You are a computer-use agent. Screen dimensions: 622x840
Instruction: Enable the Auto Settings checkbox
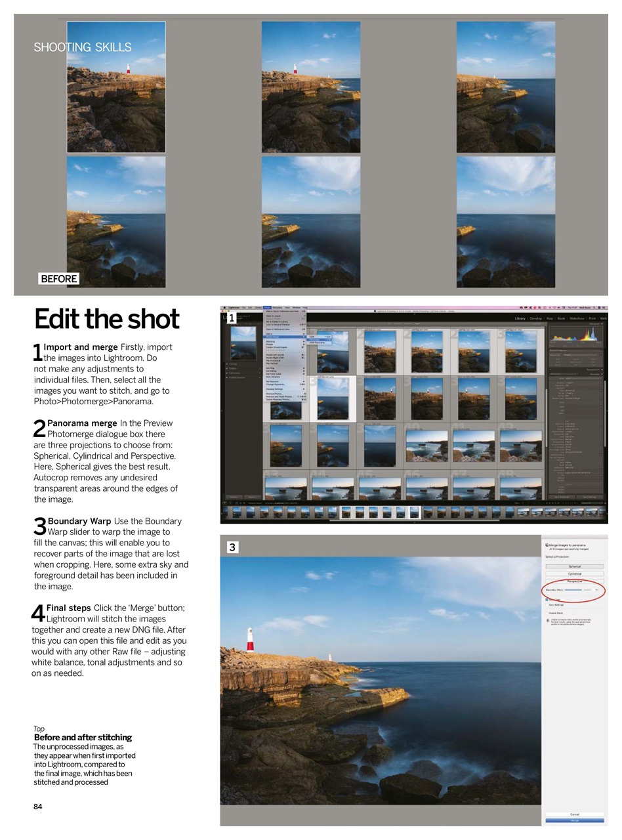coord(547,606)
